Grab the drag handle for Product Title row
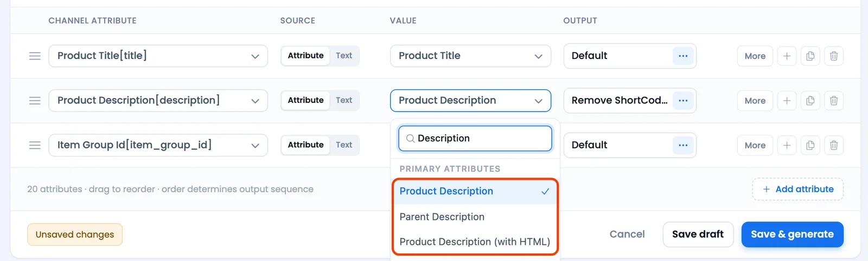The image size is (868, 261). point(35,56)
